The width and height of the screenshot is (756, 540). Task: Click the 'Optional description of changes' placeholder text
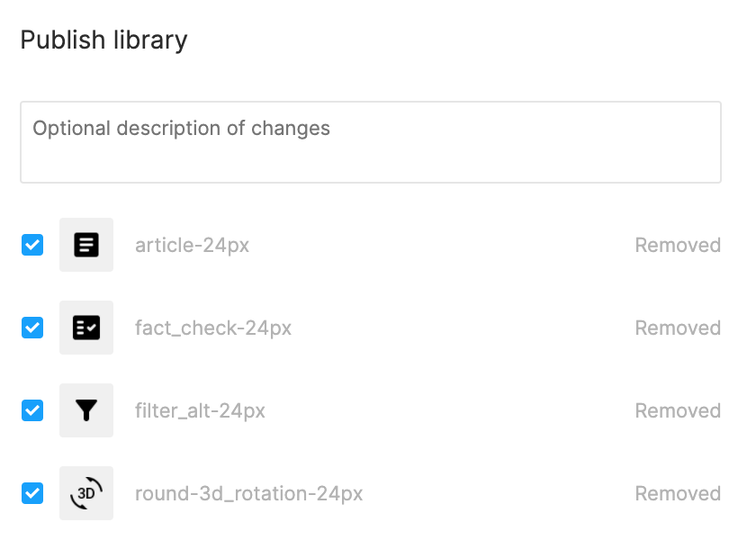pos(181,128)
